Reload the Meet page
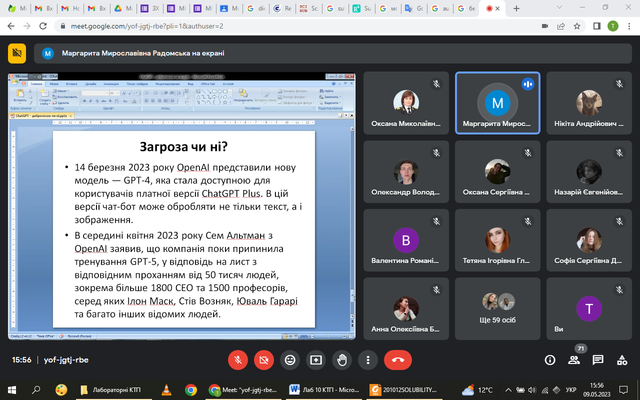 pos(44,24)
